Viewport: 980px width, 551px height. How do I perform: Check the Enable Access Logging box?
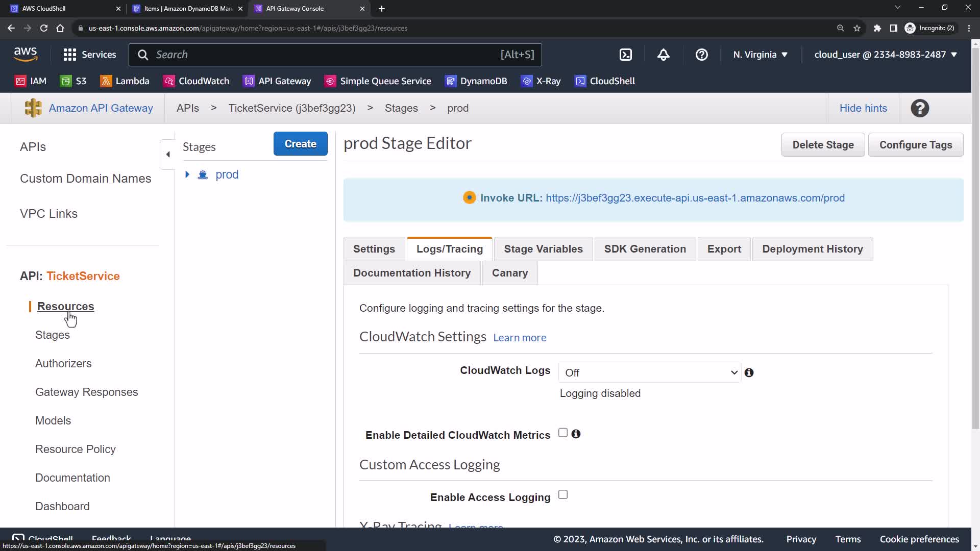(x=563, y=495)
